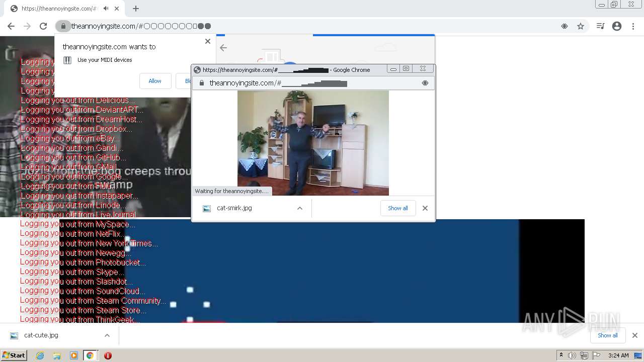This screenshot has width=644, height=362.
Task: Expand options for the cat-cute.jpg download
Action: [107, 335]
